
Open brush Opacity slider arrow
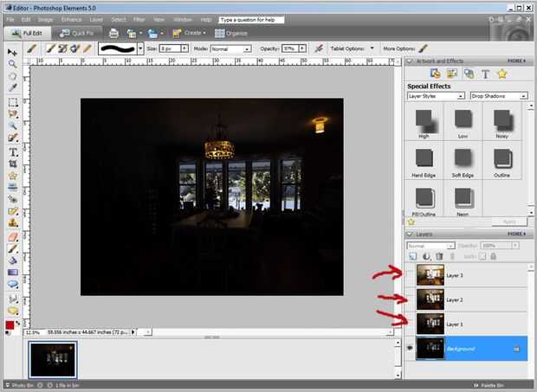point(302,48)
